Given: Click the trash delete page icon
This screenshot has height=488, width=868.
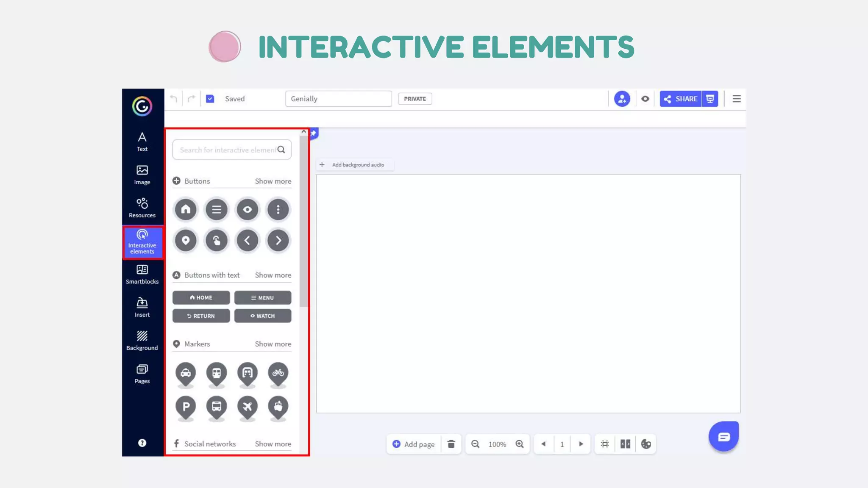Looking at the screenshot, I should (451, 444).
